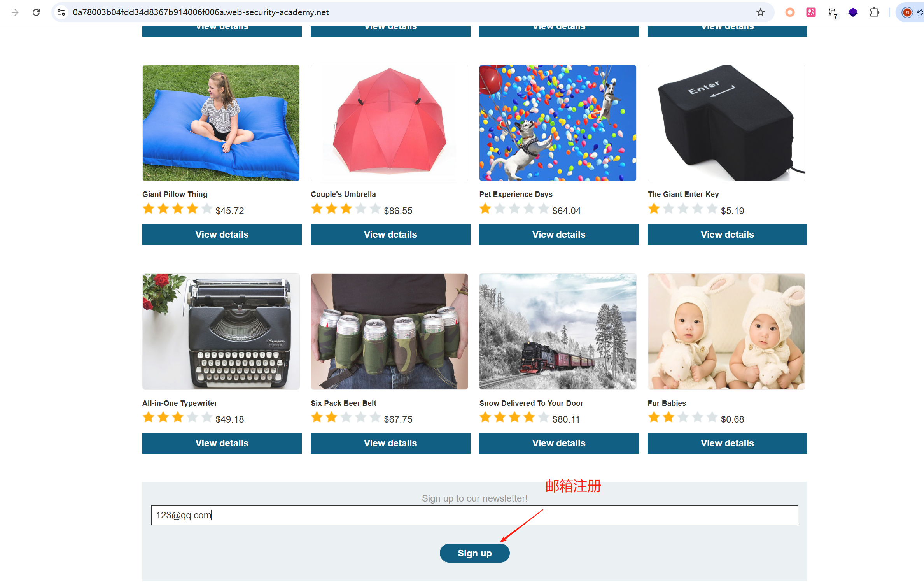Click the browser forward arrow
The width and height of the screenshot is (924, 586).
[15, 12]
